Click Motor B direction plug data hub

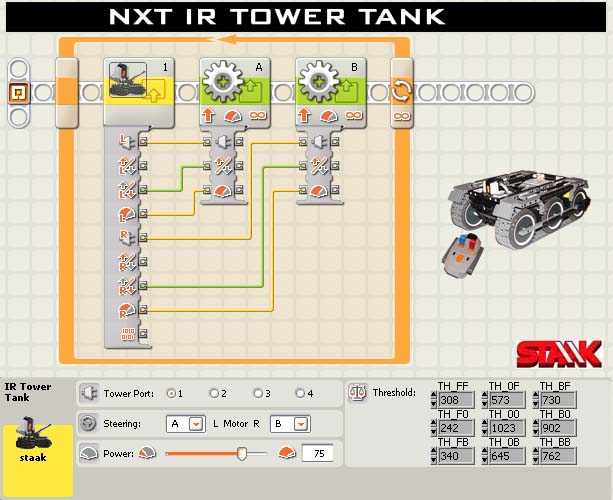[x=319, y=166]
